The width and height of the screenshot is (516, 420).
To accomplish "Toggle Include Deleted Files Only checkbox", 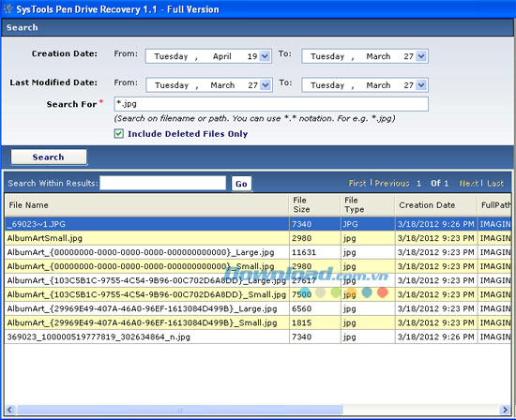I will point(119,133).
